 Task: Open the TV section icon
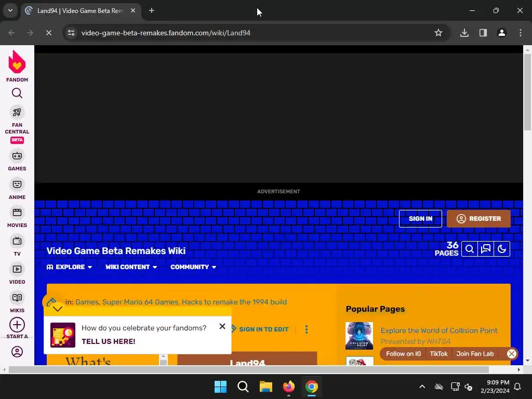click(17, 241)
